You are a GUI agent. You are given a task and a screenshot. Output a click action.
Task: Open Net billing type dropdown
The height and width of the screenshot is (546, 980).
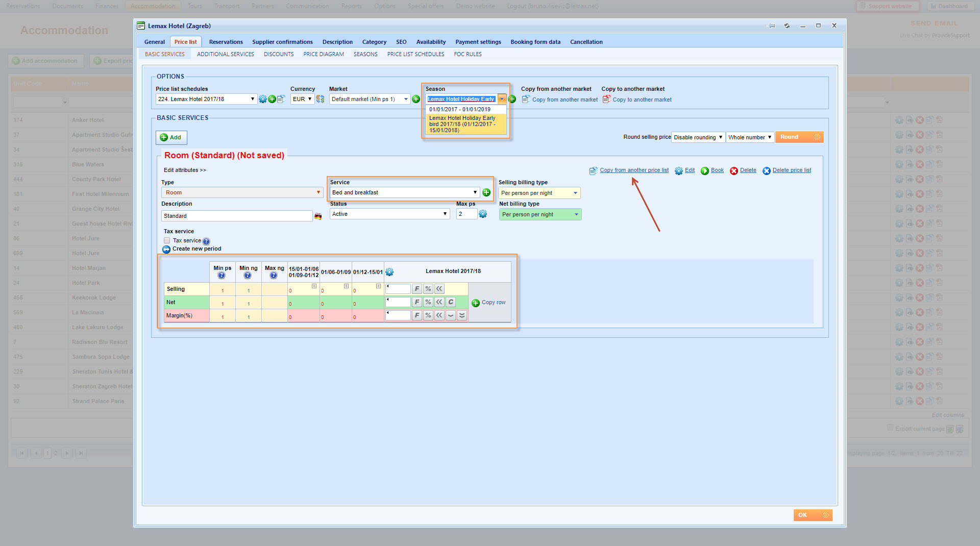(540, 214)
